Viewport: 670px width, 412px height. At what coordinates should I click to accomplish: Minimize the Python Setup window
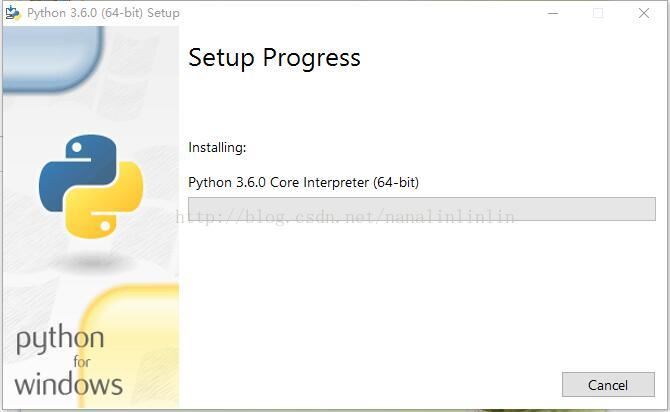(553, 14)
